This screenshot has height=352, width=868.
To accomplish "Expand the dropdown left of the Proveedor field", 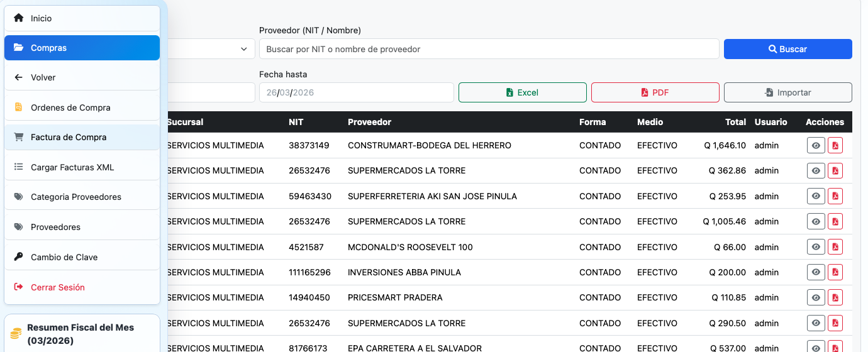I will 243,49.
